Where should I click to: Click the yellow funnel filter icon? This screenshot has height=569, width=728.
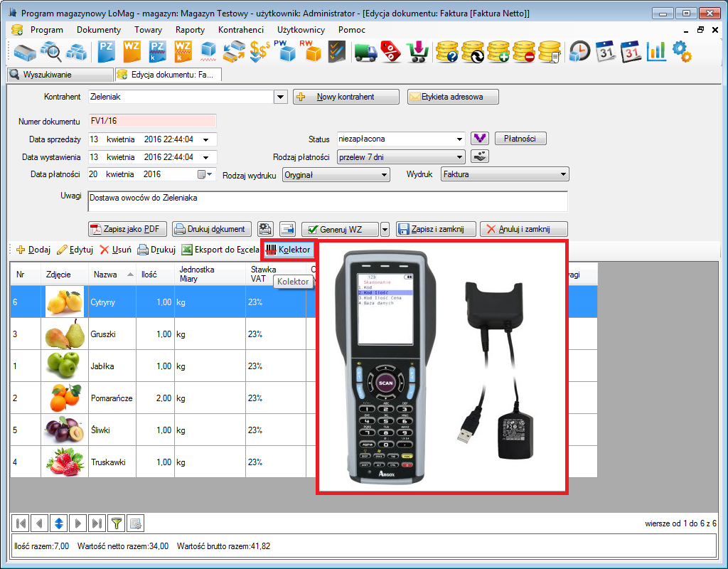117,523
